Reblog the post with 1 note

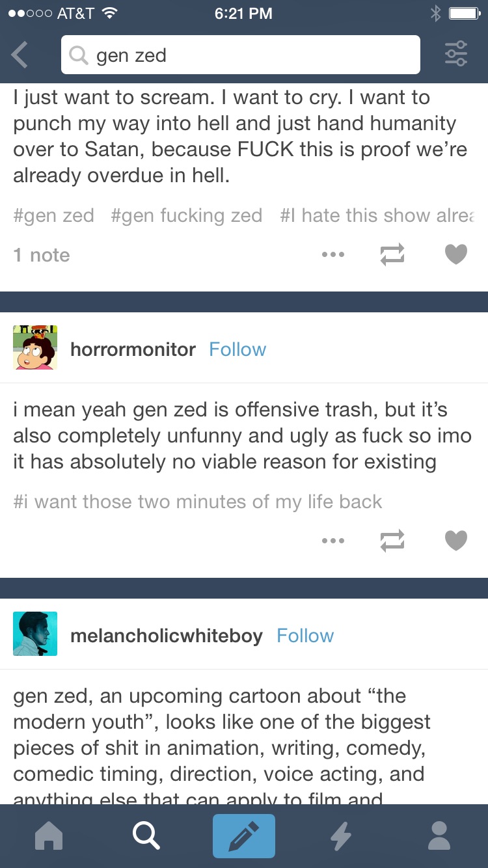(x=392, y=254)
